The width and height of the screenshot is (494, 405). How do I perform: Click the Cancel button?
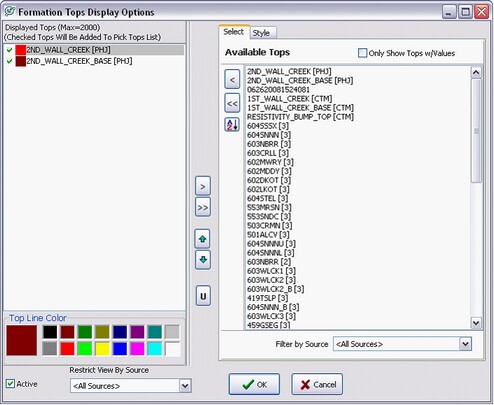317,384
